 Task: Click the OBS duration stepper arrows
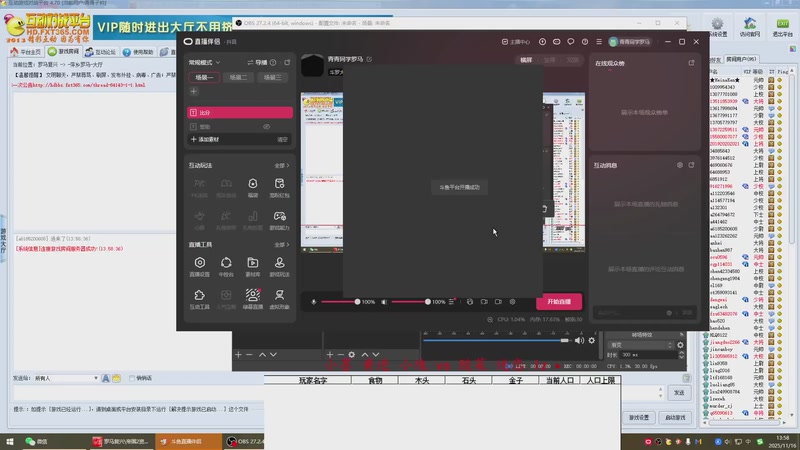pos(681,355)
